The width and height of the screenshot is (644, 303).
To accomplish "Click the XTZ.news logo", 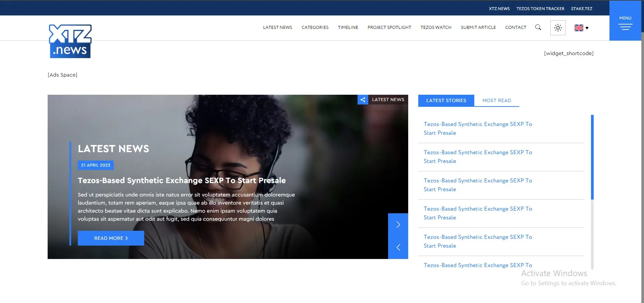I will click(70, 41).
